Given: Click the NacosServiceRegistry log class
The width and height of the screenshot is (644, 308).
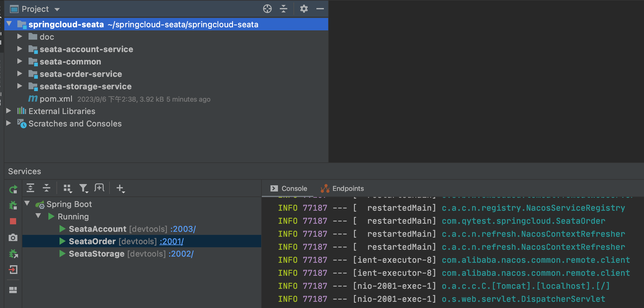Looking at the screenshot, I should coord(533,208).
